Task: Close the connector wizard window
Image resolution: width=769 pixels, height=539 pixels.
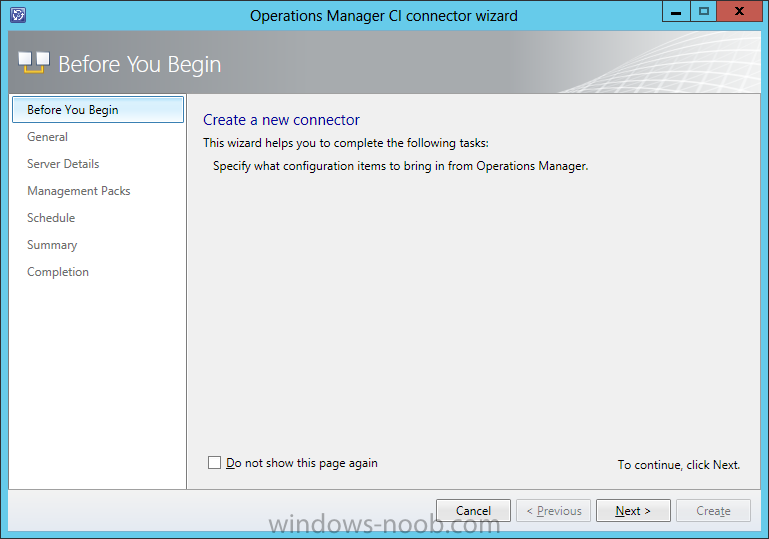Action: point(740,11)
